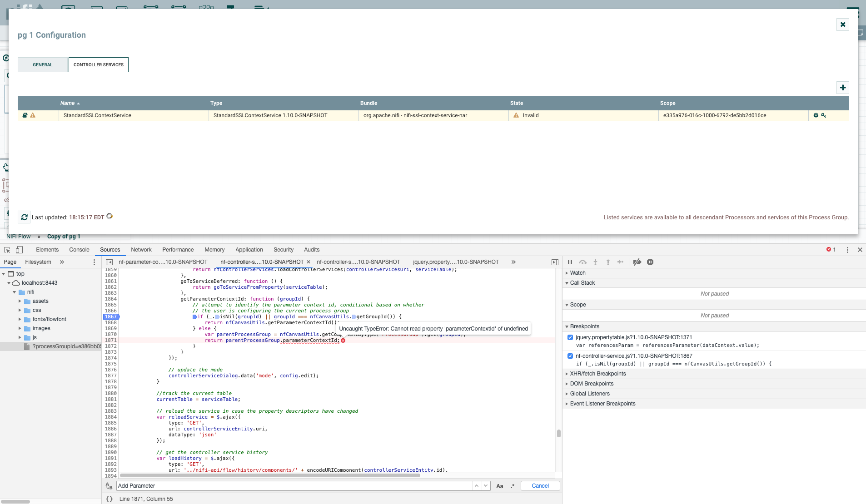Navigate to NiFi Flow breadcrumb

pos(18,237)
